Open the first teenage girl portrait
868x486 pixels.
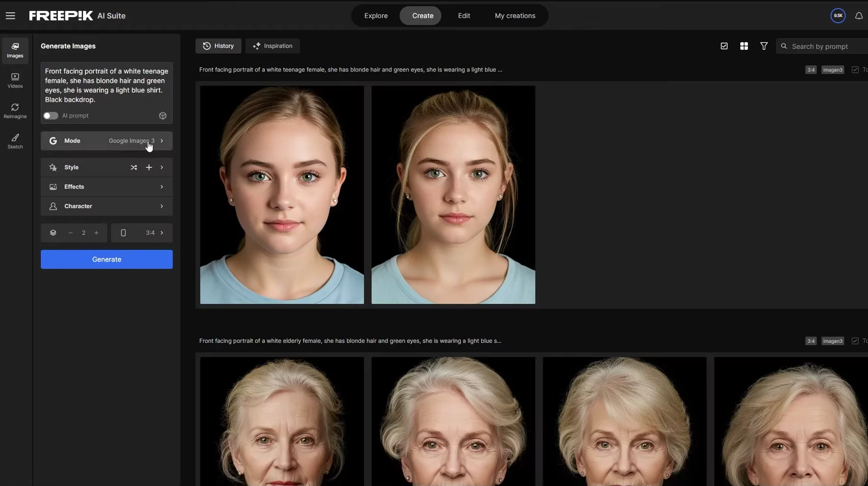click(282, 195)
